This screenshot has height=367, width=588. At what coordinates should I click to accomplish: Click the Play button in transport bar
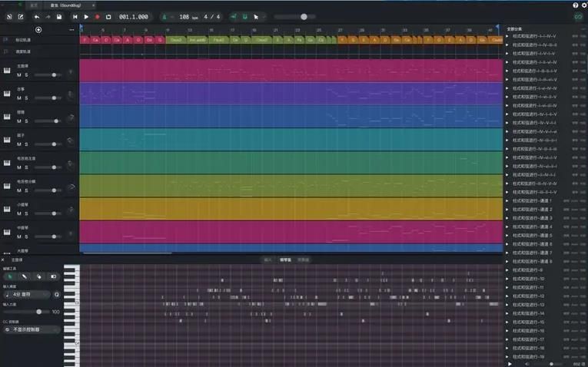(x=86, y=17)
